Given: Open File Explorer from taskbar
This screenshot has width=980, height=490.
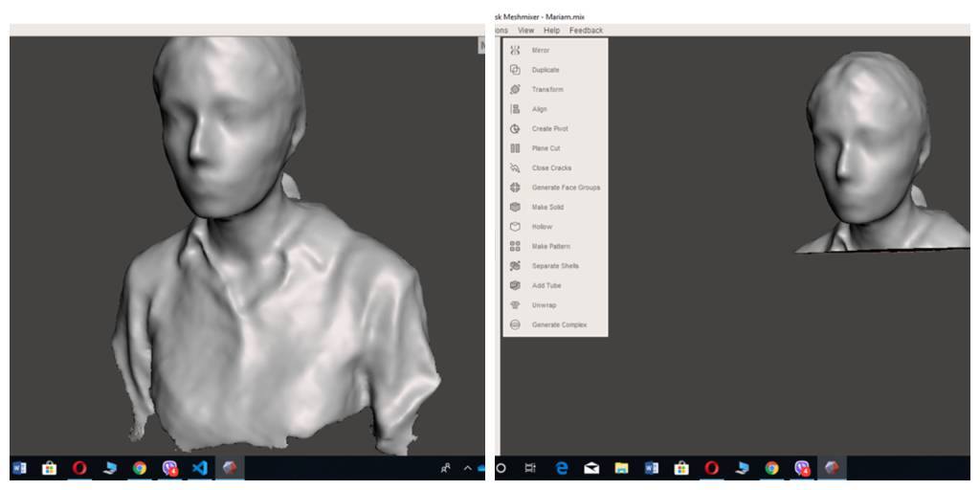Looking at the screenshot, I should coord(621,467).
